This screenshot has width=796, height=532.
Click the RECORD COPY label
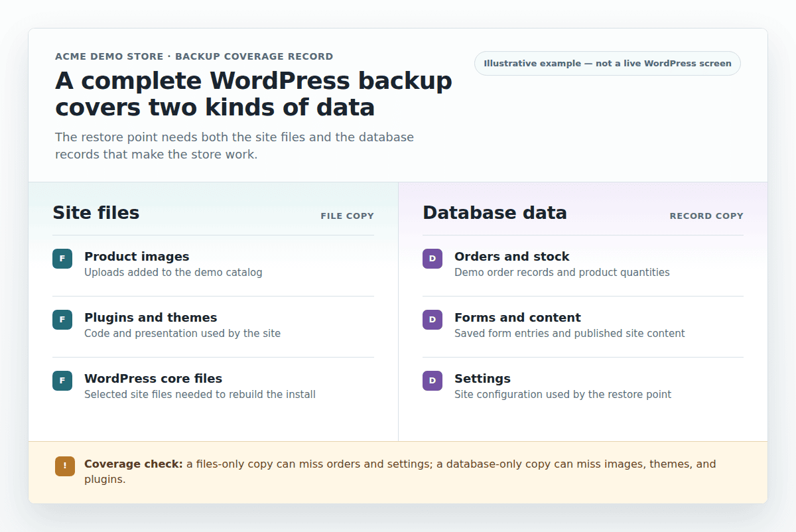pyautogui.click(x=706, y=216)
